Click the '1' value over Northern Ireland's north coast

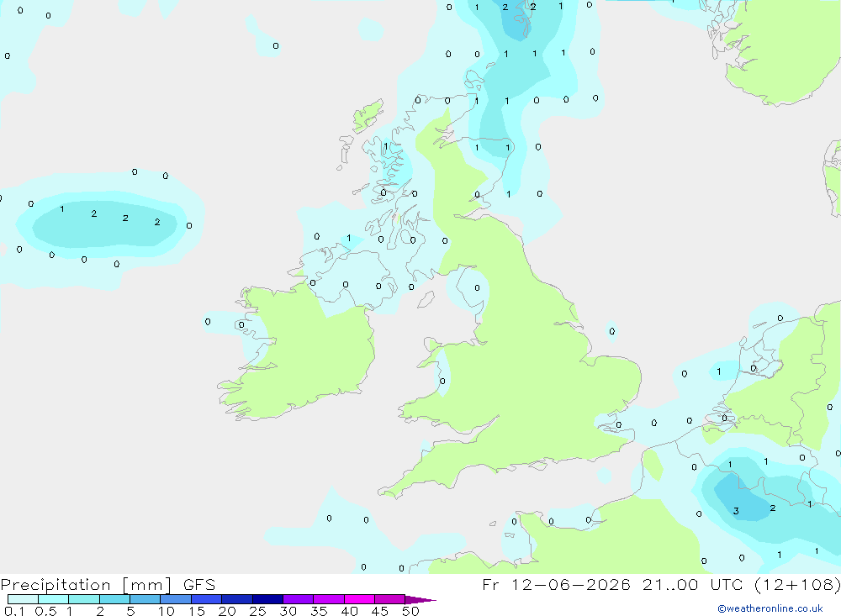coord(349,238)
